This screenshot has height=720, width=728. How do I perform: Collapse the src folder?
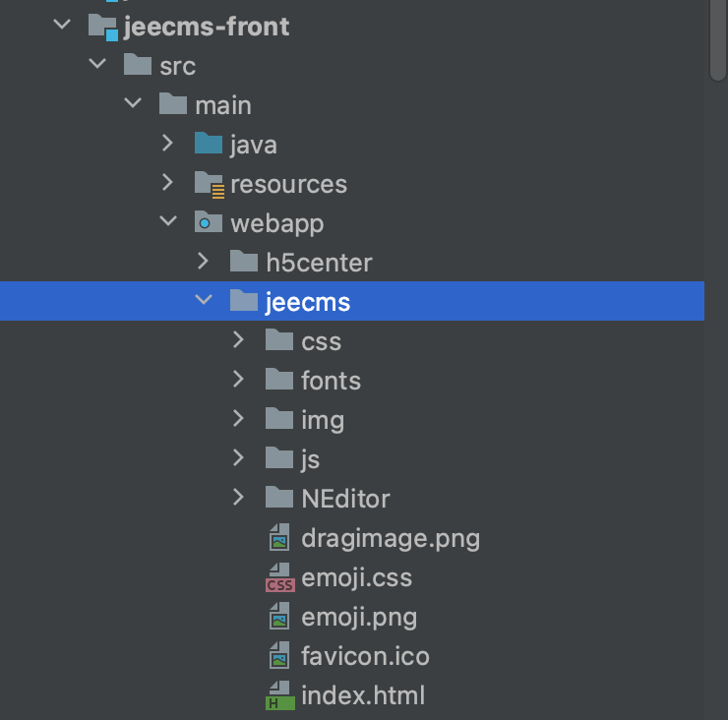[97, 66]
